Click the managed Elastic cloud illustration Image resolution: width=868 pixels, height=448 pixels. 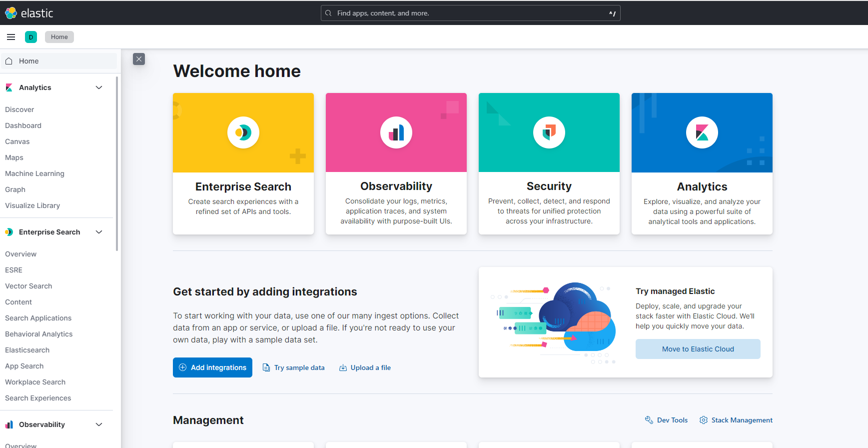click(x=554, y=322)
